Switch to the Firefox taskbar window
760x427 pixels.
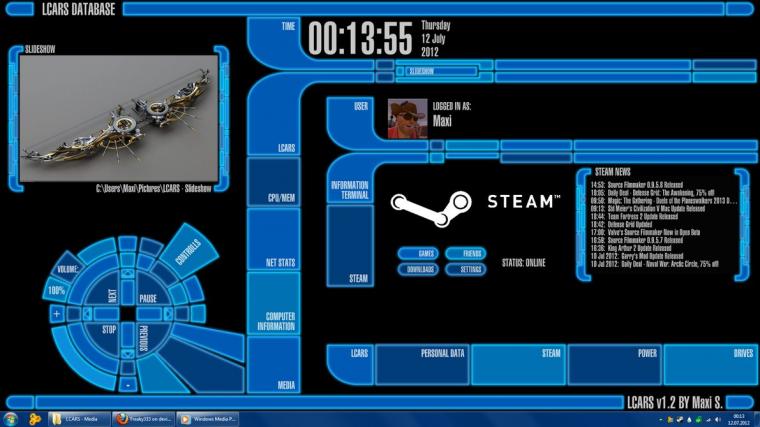(x=144, y=419)
